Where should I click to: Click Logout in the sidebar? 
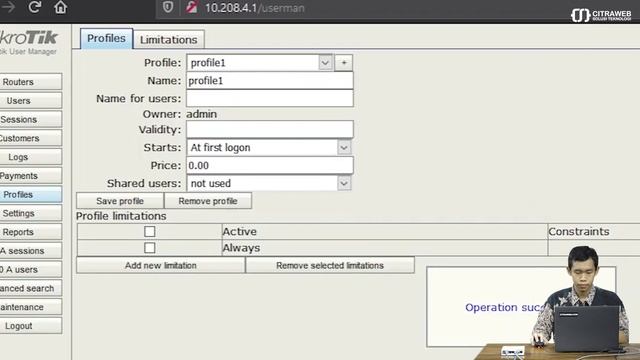31,326
